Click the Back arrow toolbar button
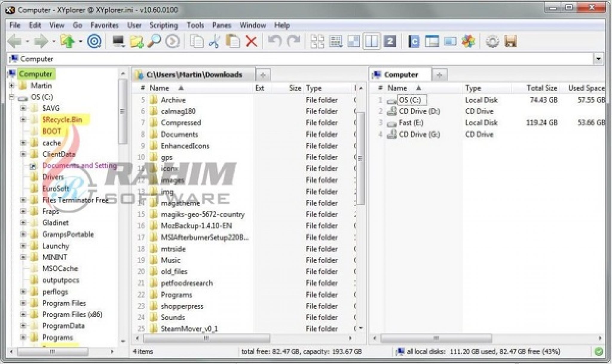Image resolution: width=612 pixels, height=364 pixels. (x=14, y=41)
